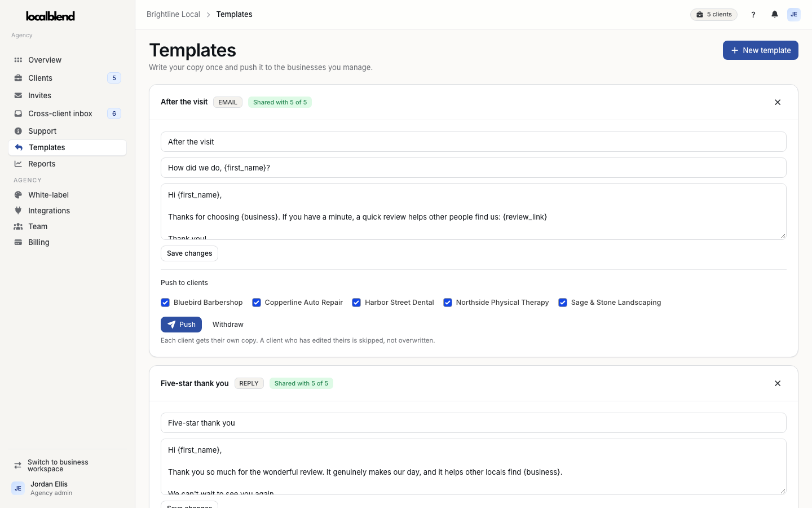812x508 pixels.
Task: Click the Brightline Local breadcrumb
Action: tap(173, 15)
